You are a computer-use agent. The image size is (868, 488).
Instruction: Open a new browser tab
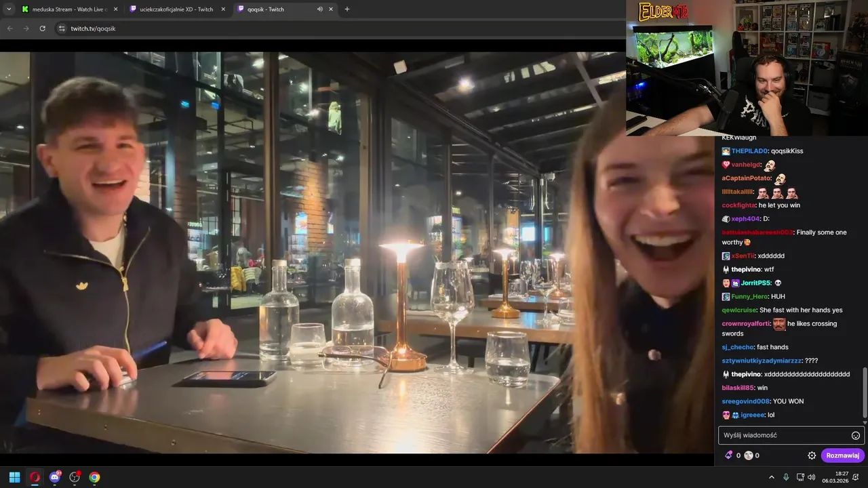347,9
